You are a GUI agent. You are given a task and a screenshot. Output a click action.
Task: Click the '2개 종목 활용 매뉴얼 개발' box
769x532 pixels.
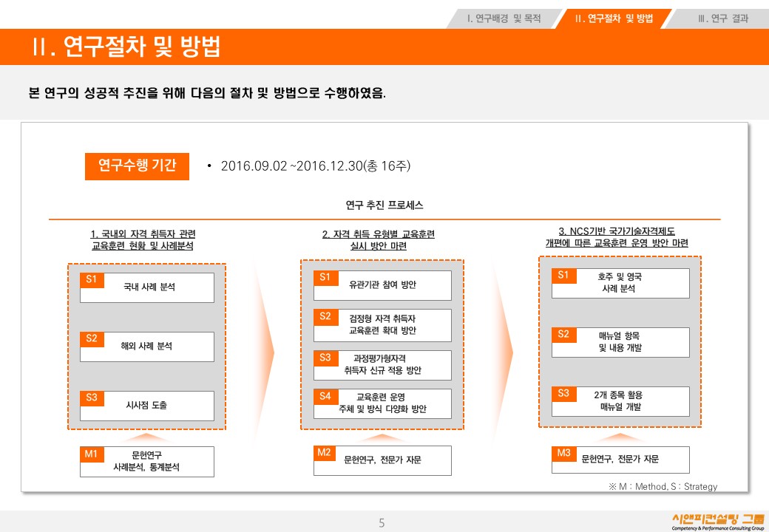[x=620, y=401]
